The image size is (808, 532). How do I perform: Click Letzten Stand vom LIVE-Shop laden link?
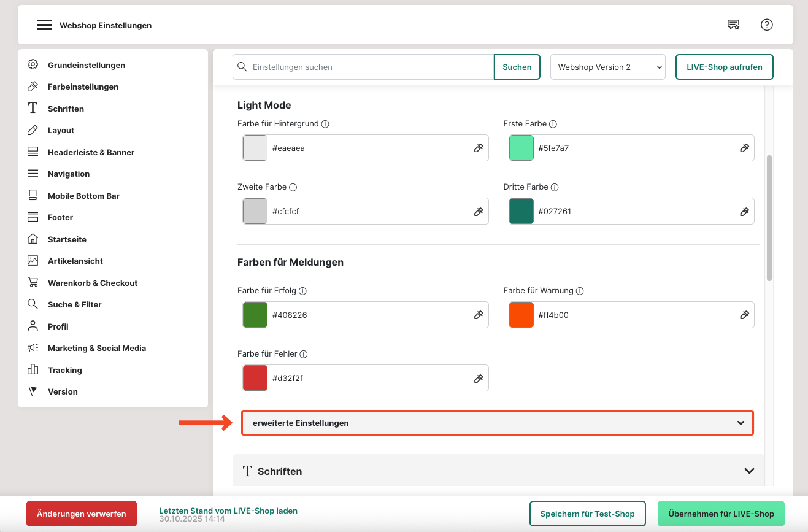pos(228,511)
